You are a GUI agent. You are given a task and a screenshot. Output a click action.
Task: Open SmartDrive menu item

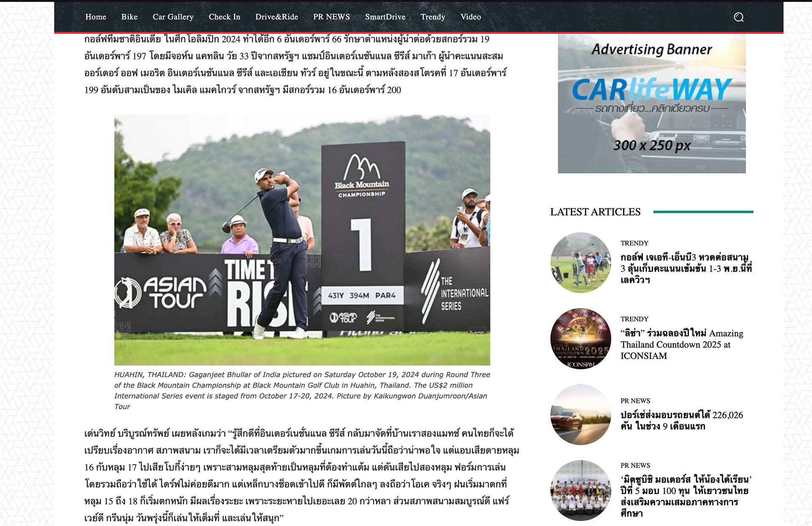(x=385, y=17)
